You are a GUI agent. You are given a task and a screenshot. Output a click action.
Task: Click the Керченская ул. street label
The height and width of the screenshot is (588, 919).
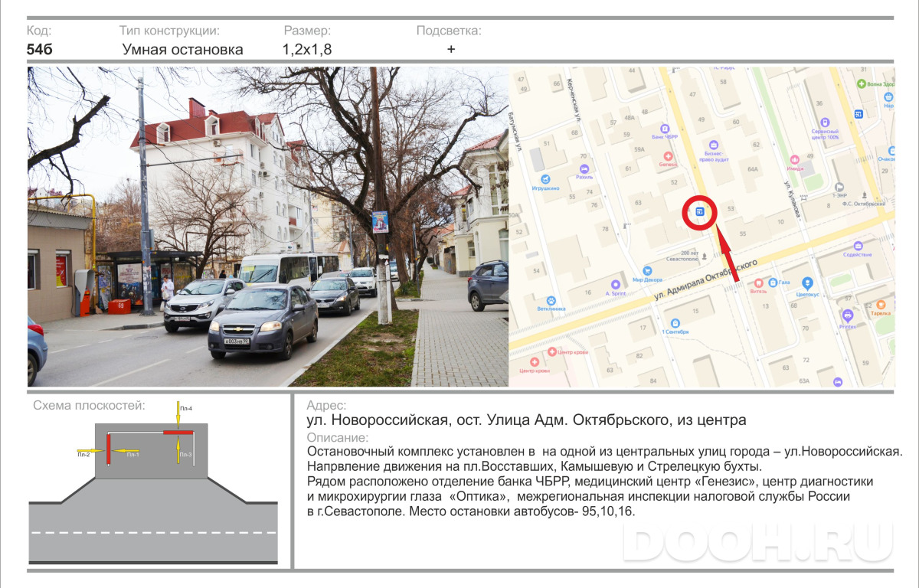click(x=574, y=101)
